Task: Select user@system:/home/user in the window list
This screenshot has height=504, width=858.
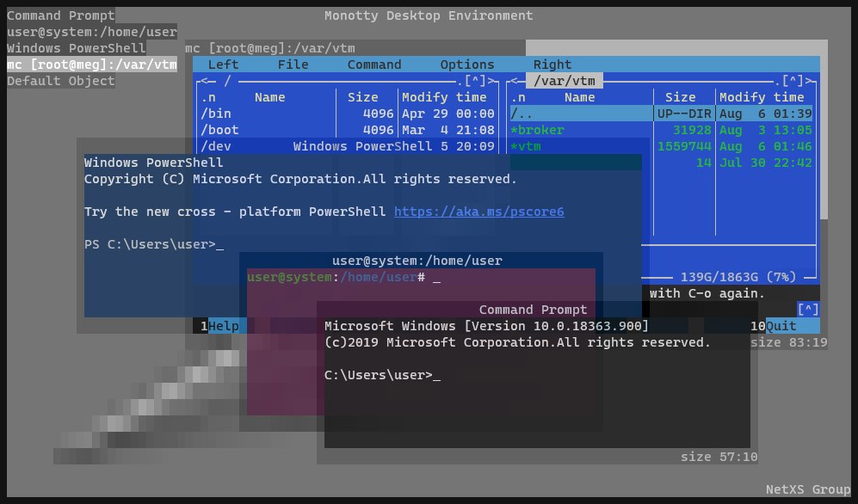Action: click(92, 32)
